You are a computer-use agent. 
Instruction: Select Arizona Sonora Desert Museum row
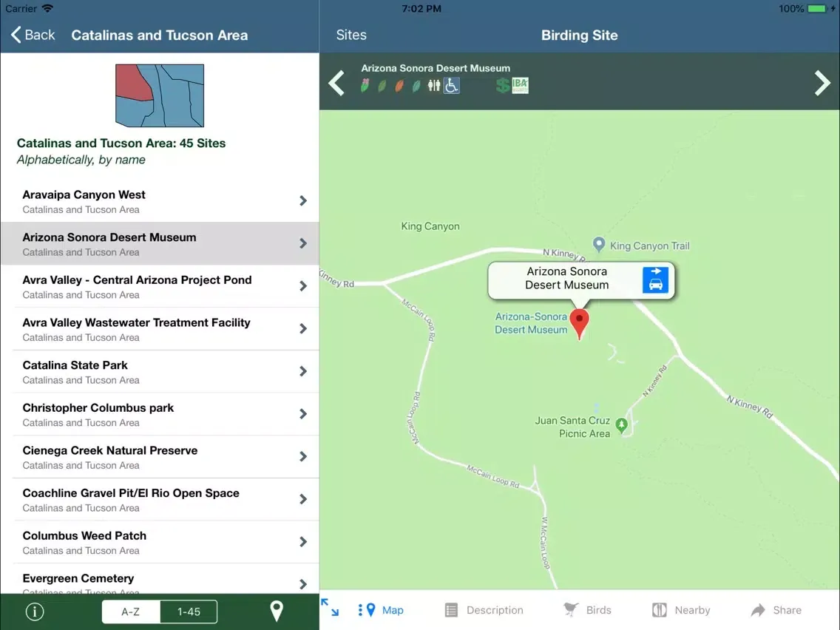(160, 244)
